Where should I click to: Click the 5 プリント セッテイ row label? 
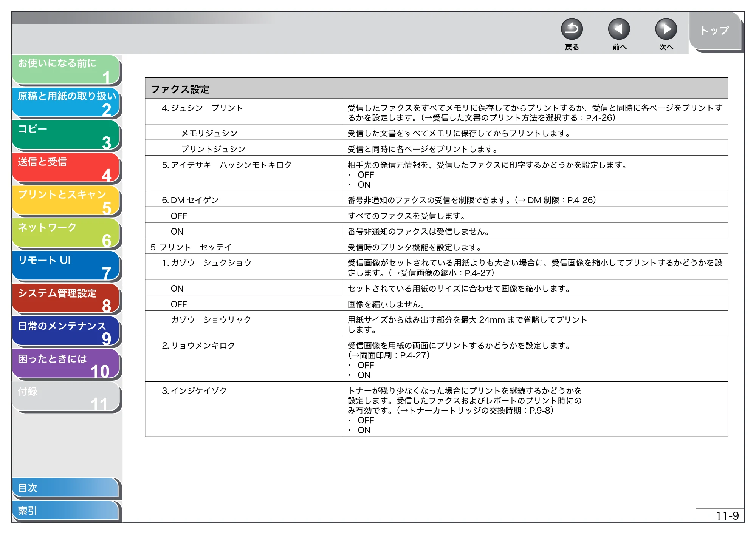click(x=191, y=247)
